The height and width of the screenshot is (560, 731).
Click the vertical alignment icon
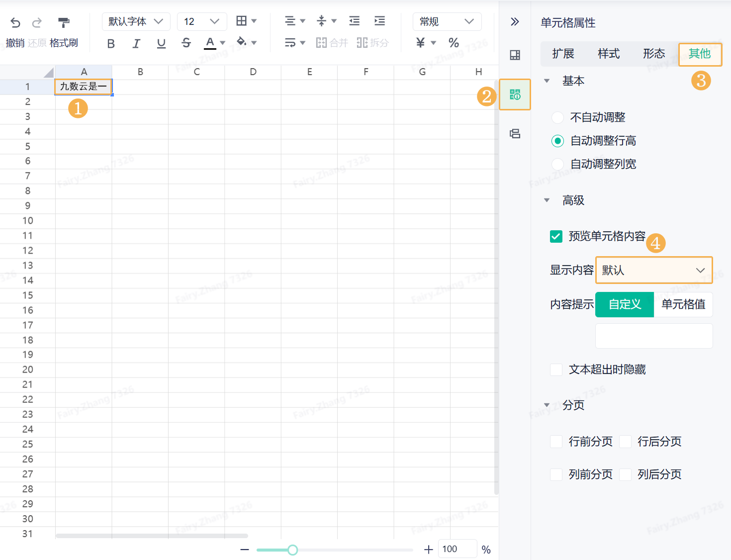[321, 21]
